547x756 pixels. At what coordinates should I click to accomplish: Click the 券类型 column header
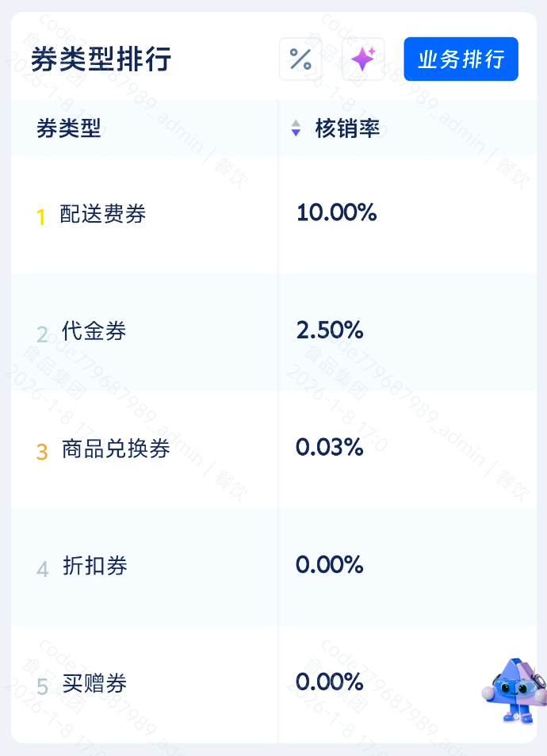69,128
